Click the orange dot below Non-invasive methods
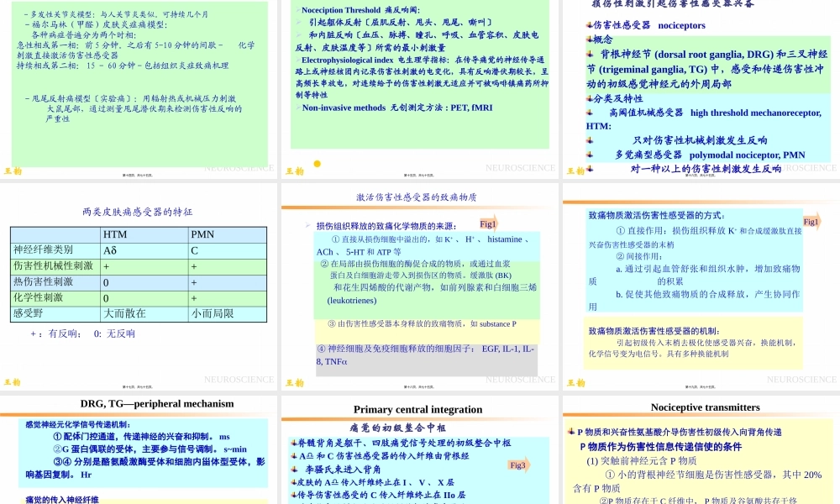 tap(318, 164)
